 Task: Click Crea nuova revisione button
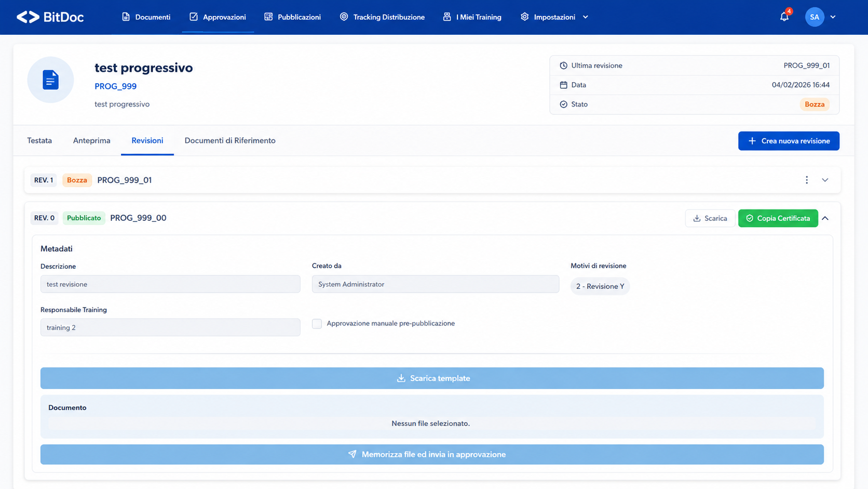789,141
